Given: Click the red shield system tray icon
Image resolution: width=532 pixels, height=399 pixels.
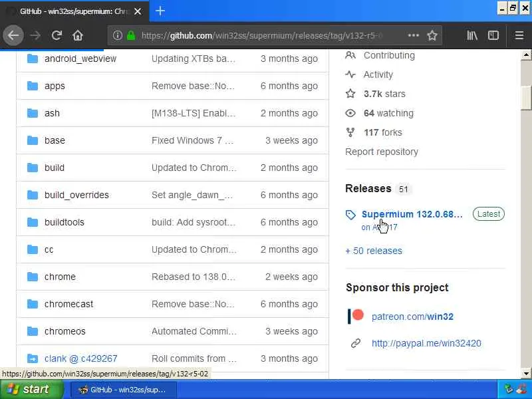Looking at the screenshot, I should click(523, 390).
